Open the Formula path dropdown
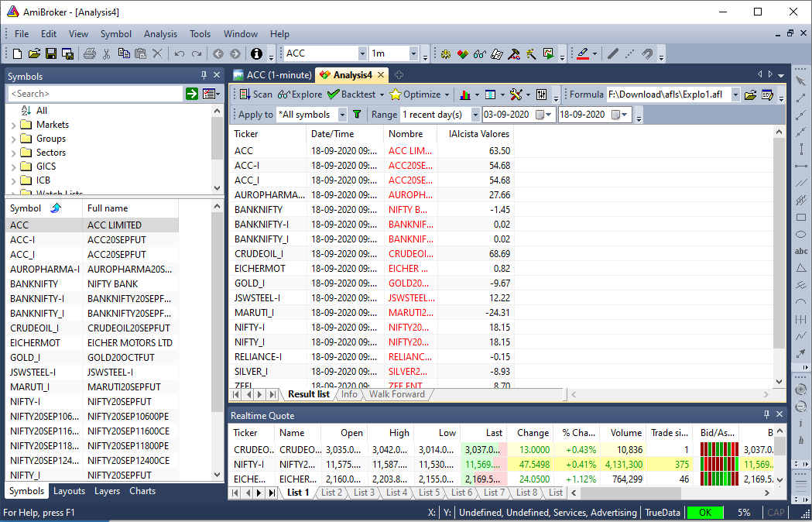Viewport: 812px width, 522px height. coord(735,94)
